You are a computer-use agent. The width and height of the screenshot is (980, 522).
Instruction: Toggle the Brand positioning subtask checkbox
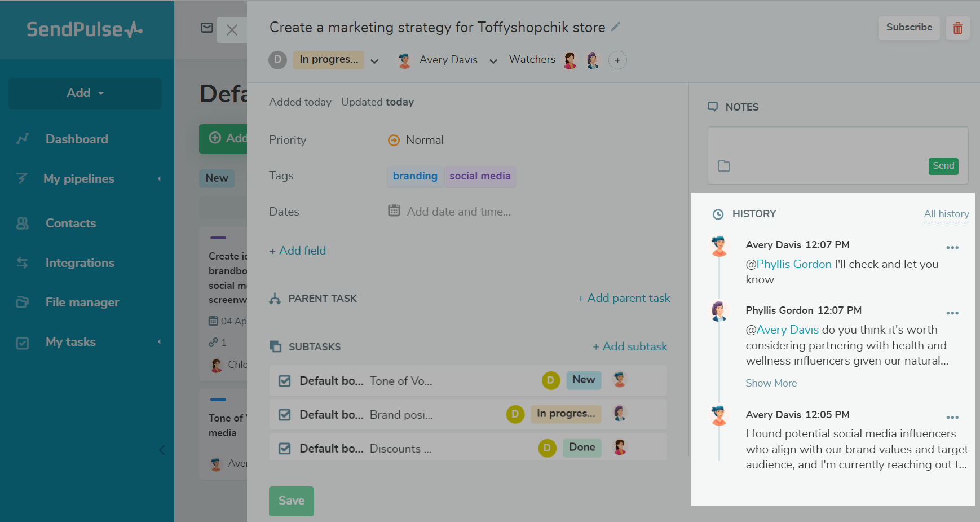pyautogui.click(x=285, y=415)
